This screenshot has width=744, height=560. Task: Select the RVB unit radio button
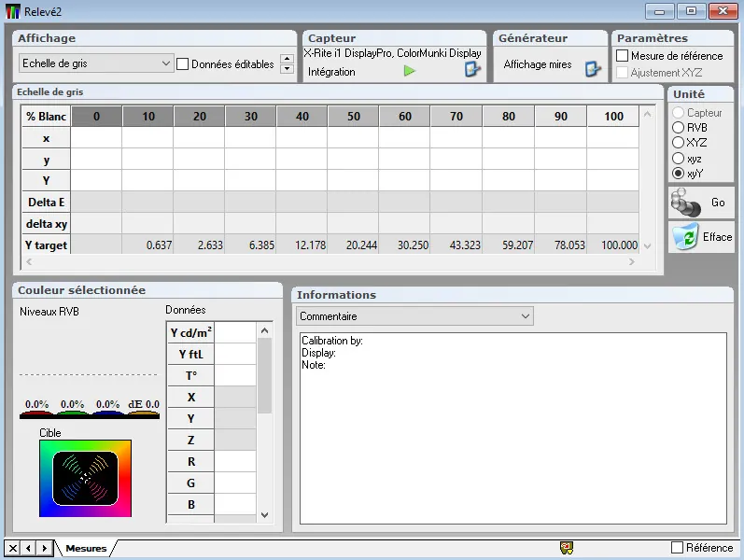pos(678,128)
